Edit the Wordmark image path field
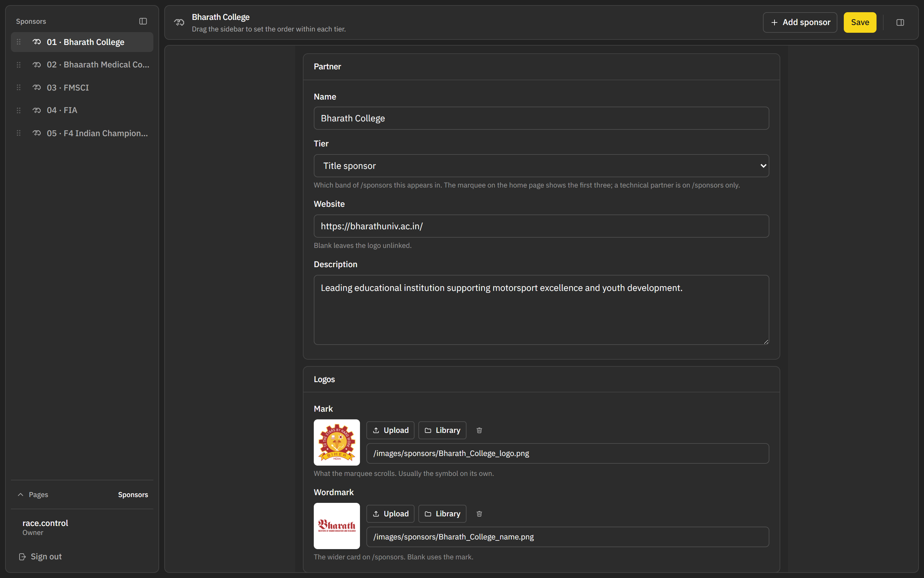Image resolution: width=924 pixels, height=578 pixels. point(567,537)
